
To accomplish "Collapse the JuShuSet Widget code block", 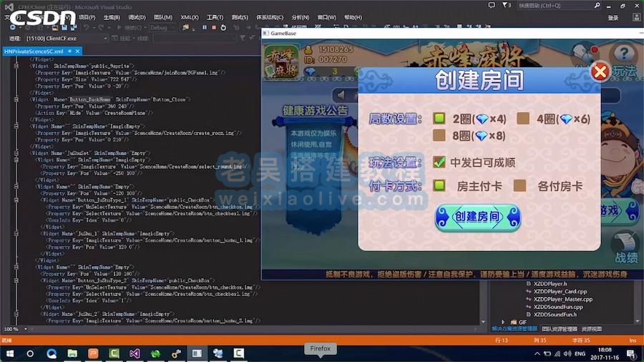I will click(x=16, y=153).
